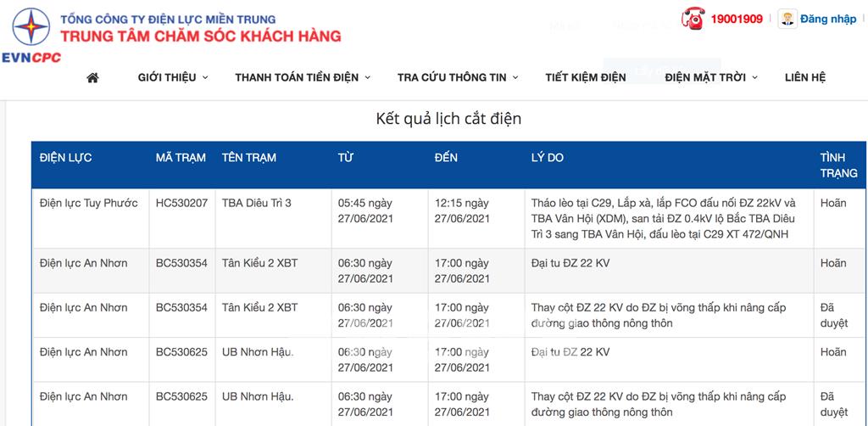Open the LIÊN HỆ menu item
This screenshot has width=868, height=426.
click(x=805, y=77)
